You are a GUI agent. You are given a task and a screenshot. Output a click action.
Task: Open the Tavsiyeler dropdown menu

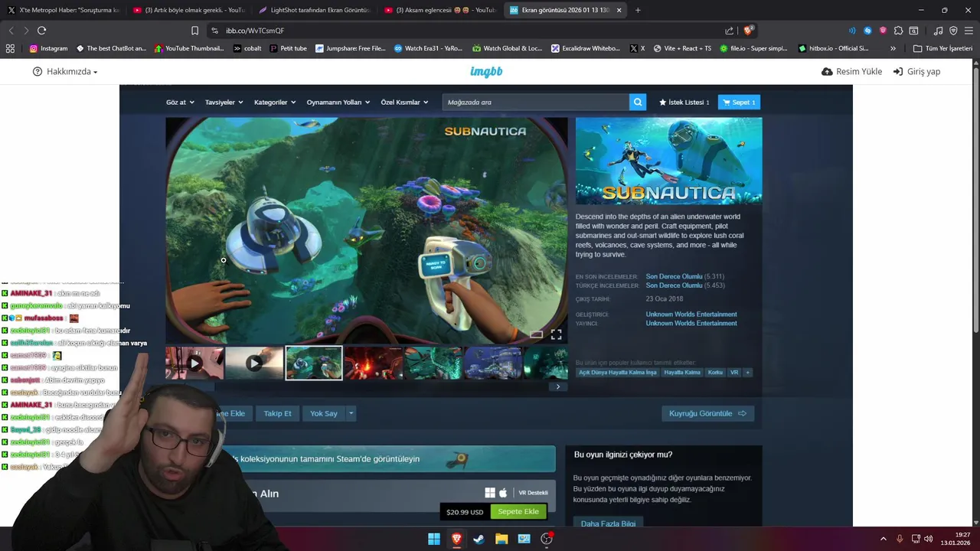point(224,102)
